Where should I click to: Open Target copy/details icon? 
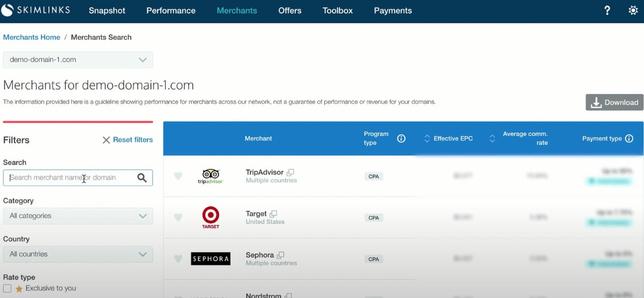[273, 214]
